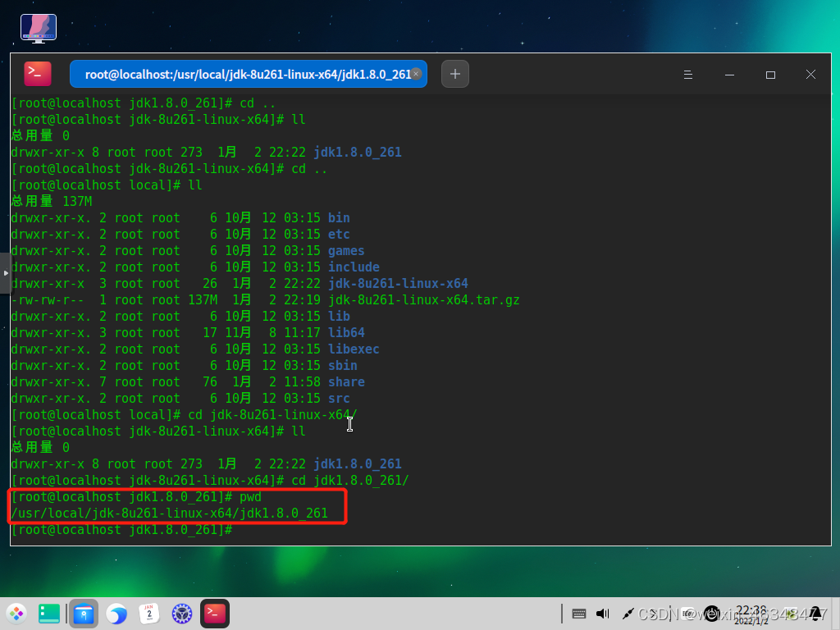Open a new terminal tab with plus button
This screenshot has height=630, width=840.
tap(455, 74)
